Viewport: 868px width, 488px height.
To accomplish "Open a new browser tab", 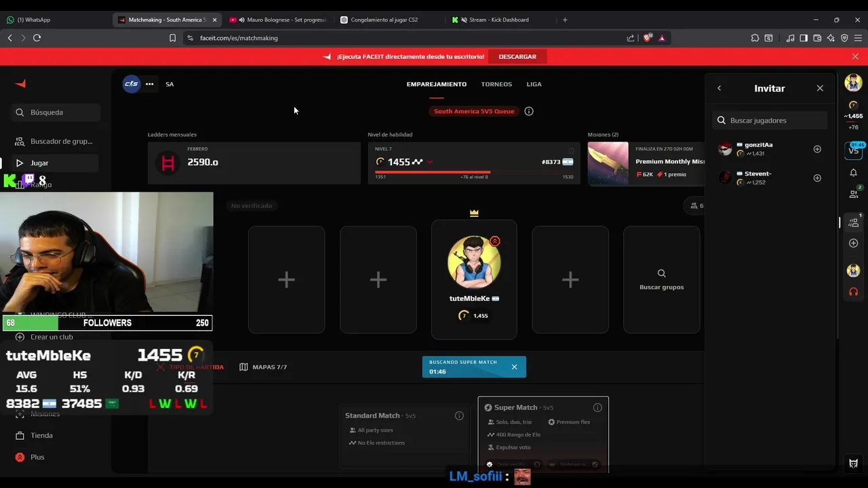I will tap(565, 20).
